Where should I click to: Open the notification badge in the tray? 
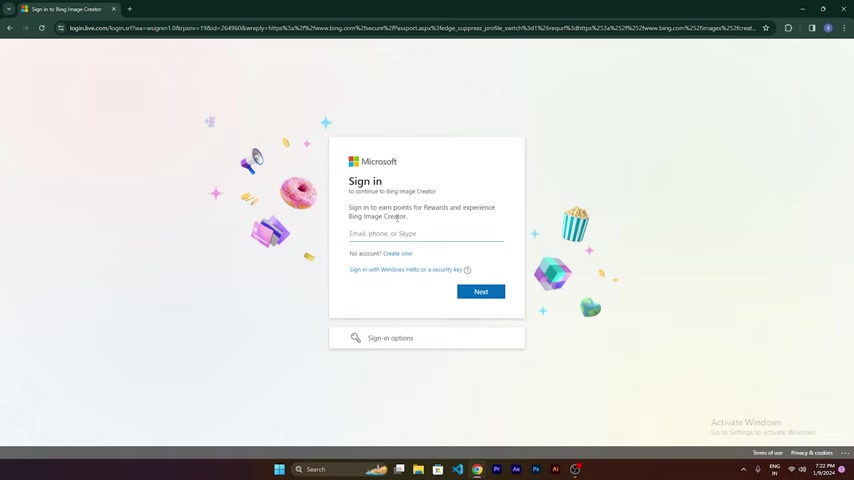pos(842,469)
